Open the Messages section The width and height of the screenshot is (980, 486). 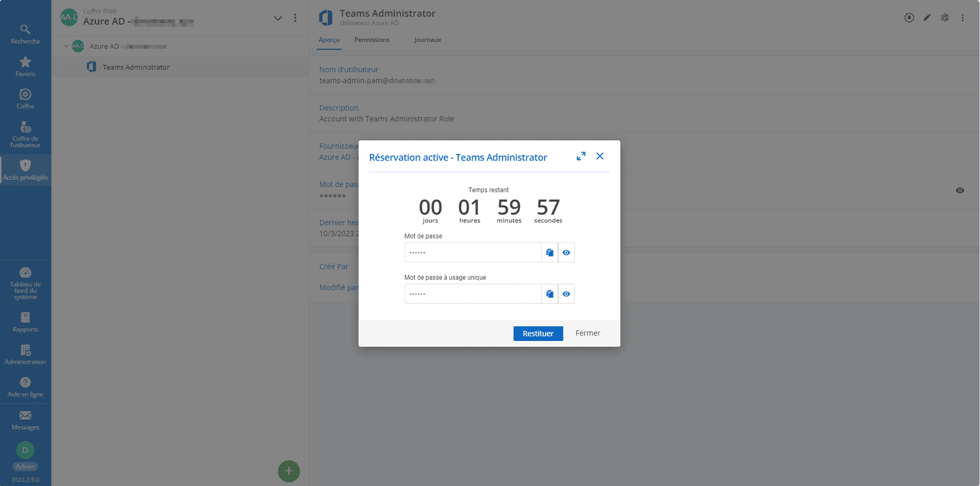pos(25,420)
